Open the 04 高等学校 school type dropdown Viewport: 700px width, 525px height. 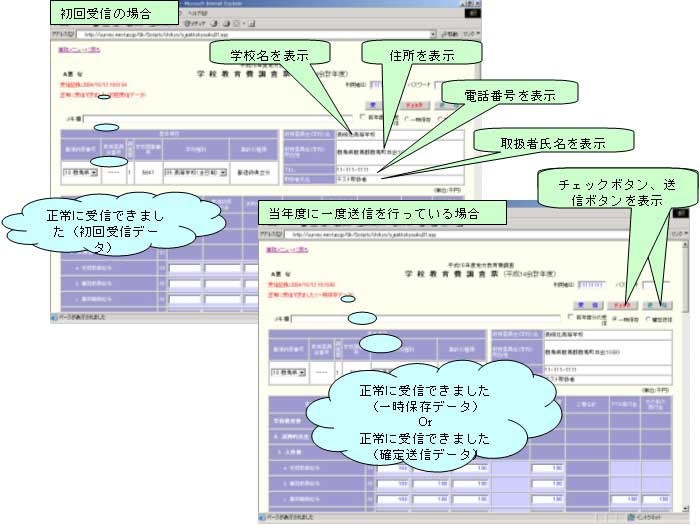(x=196, y=172)
